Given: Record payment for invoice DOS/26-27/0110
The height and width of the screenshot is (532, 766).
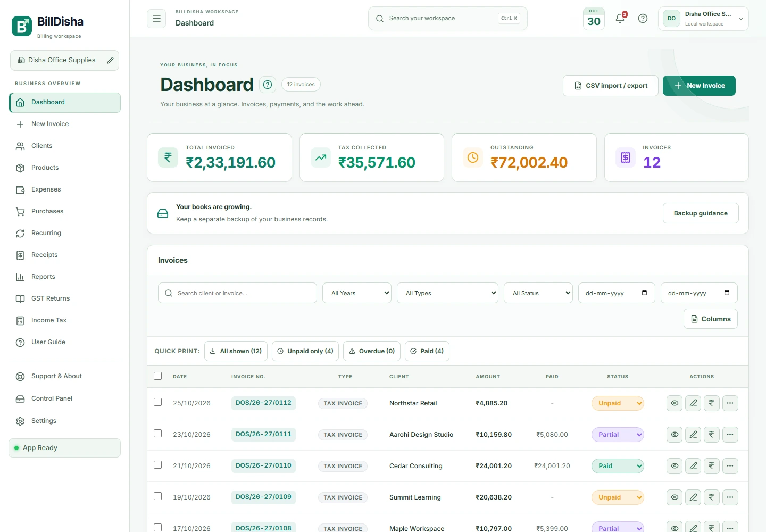Looking at the screenshot, I should click(712, 466).
